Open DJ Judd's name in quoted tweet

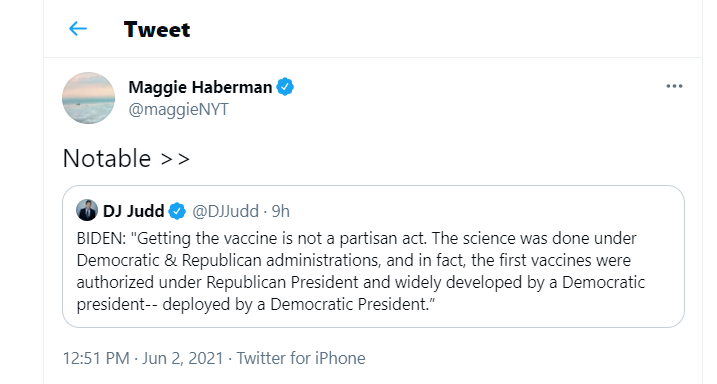click(134, 211)
